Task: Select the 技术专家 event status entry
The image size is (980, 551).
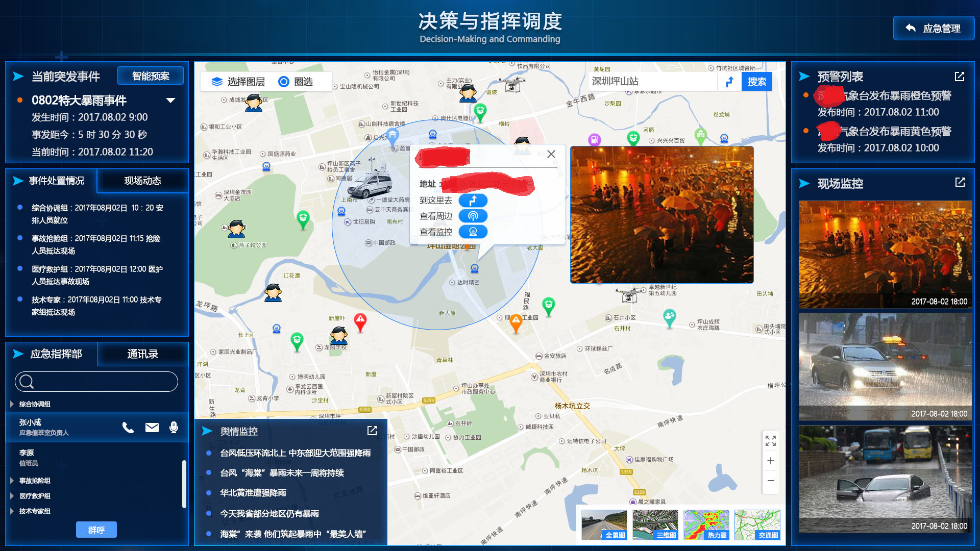Action: coord(96,306)
